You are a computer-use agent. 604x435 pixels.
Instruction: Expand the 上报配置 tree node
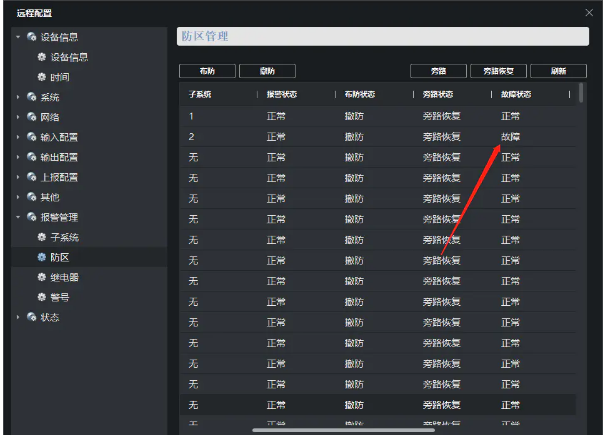coord(18,177)
